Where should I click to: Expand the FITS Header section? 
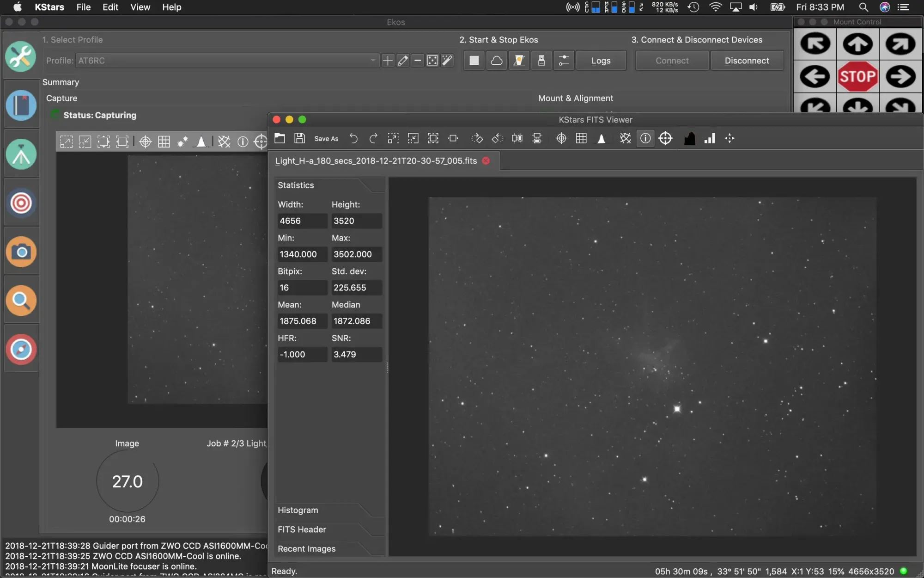click(302, 529)
